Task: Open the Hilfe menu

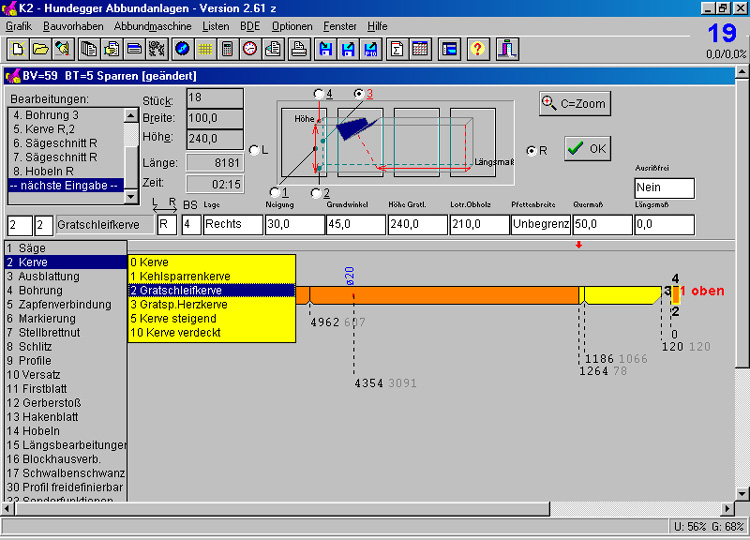Action: click(x=377, y=26)
